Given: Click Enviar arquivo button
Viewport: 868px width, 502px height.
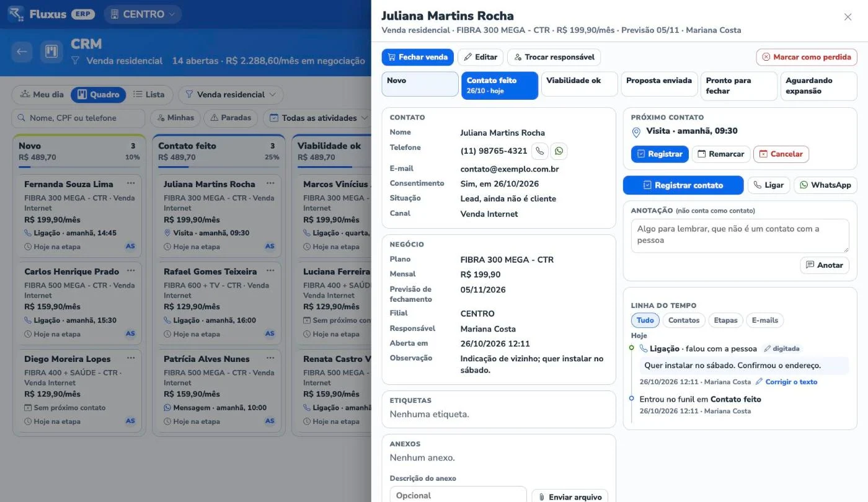Looking at the screenshot, I should 570,497.
